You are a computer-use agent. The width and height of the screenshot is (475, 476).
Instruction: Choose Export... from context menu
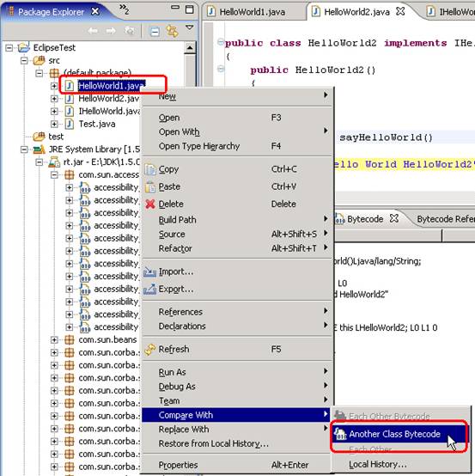237,289
